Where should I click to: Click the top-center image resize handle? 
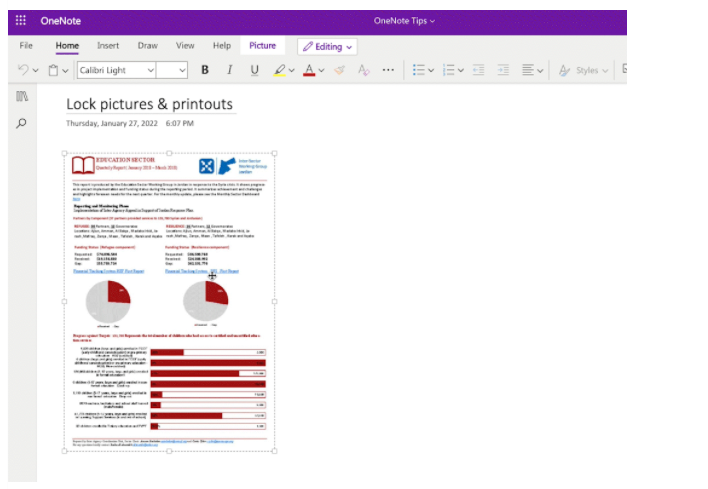click(169, 154)
